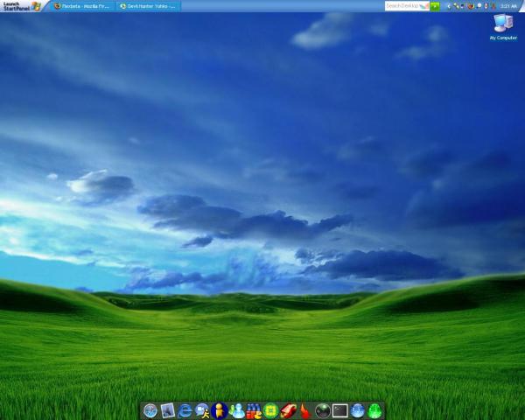Switch to the Mozilla Firefox taskbar window
Screen dimensions: 525x420
[82, 6]
